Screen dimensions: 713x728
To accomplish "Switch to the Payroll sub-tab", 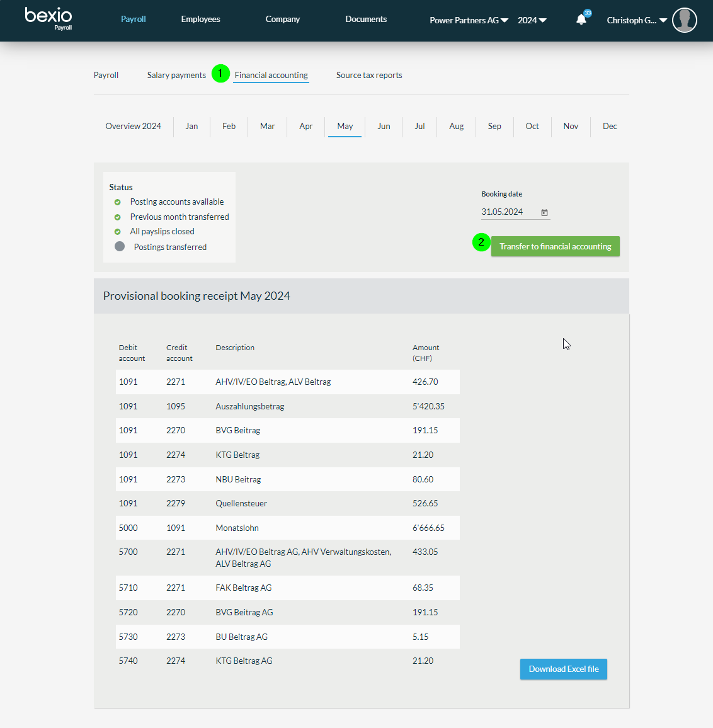I will click(106, 75).
